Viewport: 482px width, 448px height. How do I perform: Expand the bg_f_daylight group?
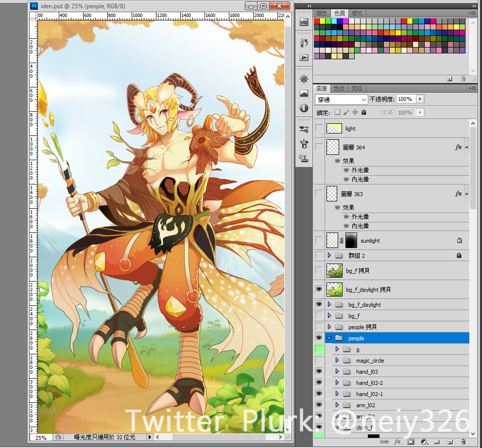329,305
